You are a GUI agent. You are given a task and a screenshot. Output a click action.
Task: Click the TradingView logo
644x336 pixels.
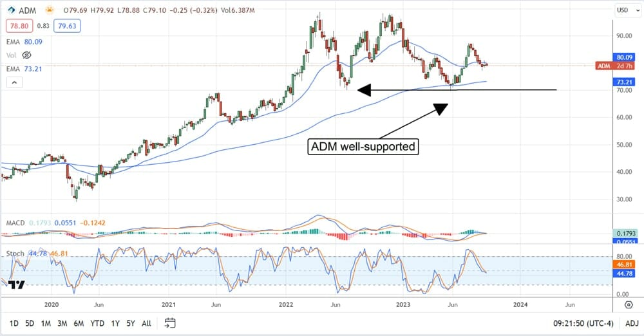16,285
